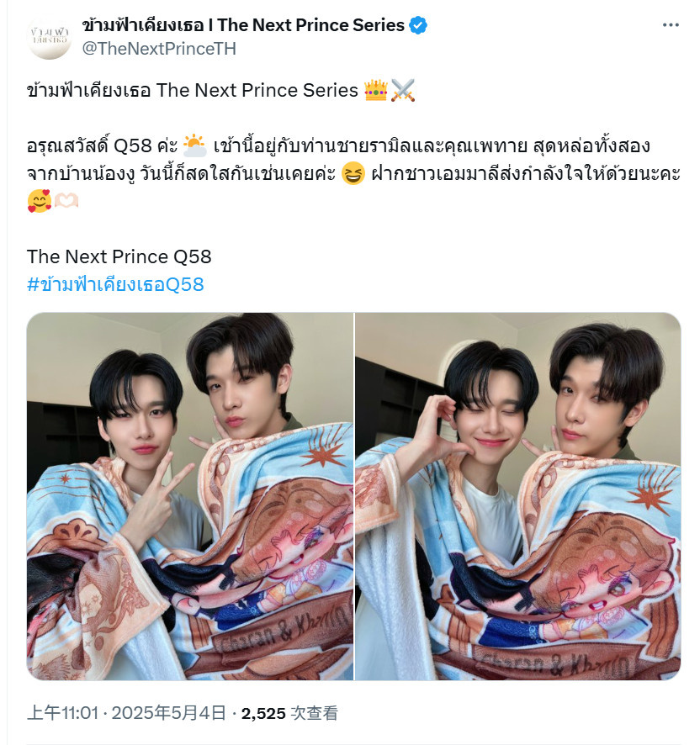
Task: Click the blue verified badge icon
Action: (418, 25)
